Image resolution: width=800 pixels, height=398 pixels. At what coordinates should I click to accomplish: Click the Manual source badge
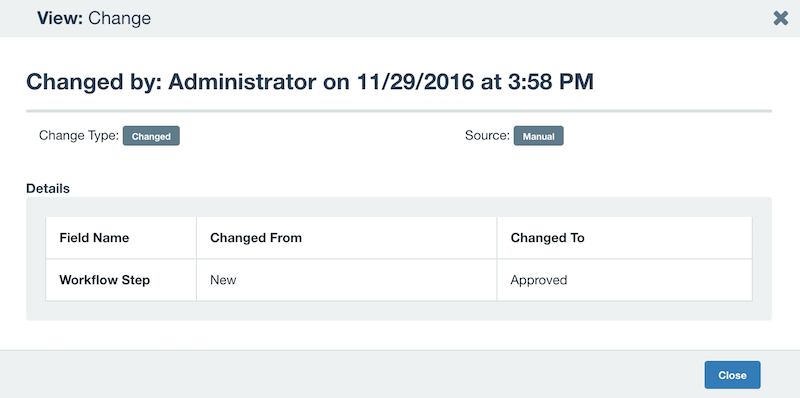coord(538,136)
